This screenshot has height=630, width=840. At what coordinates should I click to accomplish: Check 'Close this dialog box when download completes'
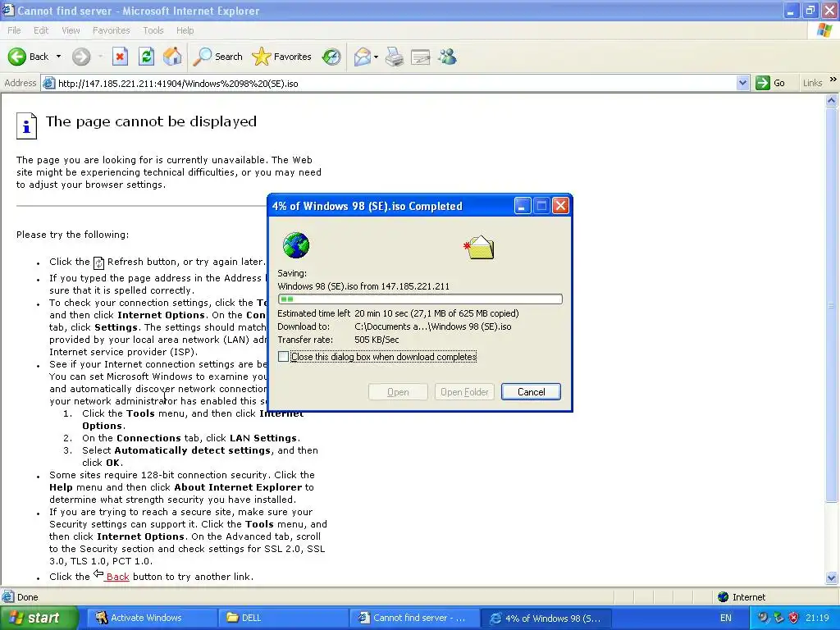283,357
